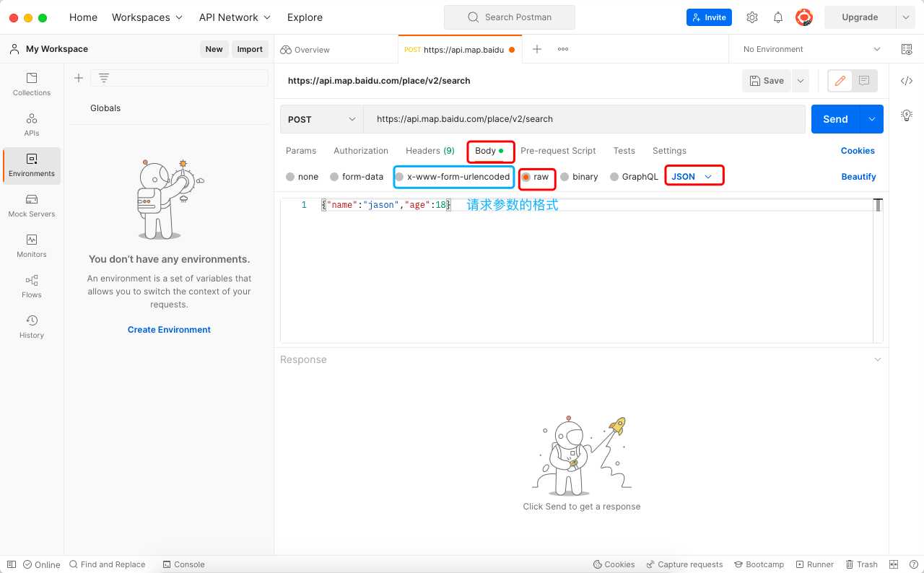Open the Cookies link beside Settings
The image size is (924, 573).
click(x=858, y=151)
